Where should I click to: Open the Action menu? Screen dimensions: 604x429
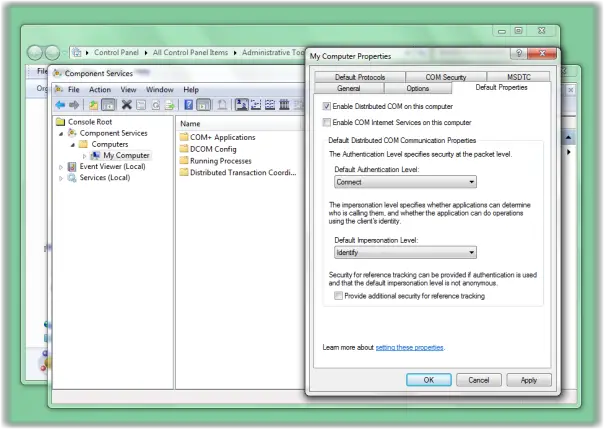100,89
